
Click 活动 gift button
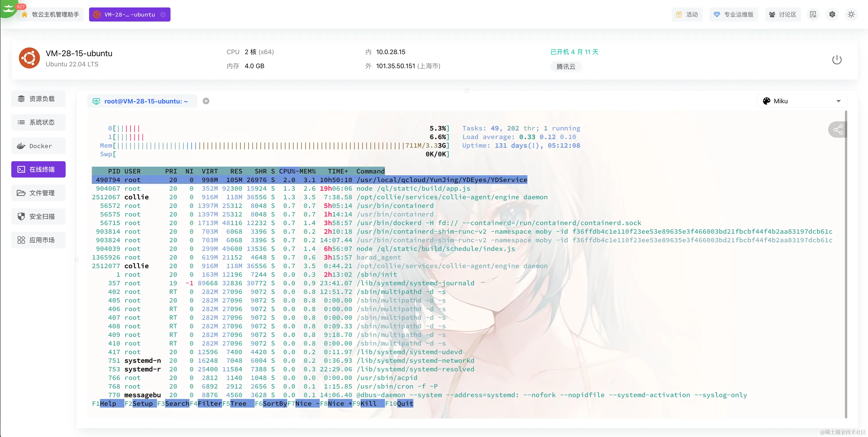click(687, 14)
